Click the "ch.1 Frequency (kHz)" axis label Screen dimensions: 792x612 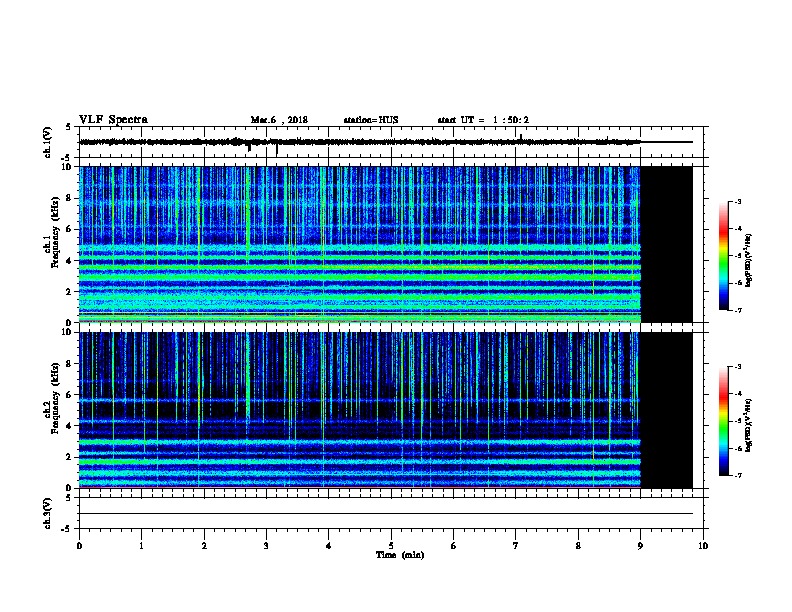[x=52, y=232]
